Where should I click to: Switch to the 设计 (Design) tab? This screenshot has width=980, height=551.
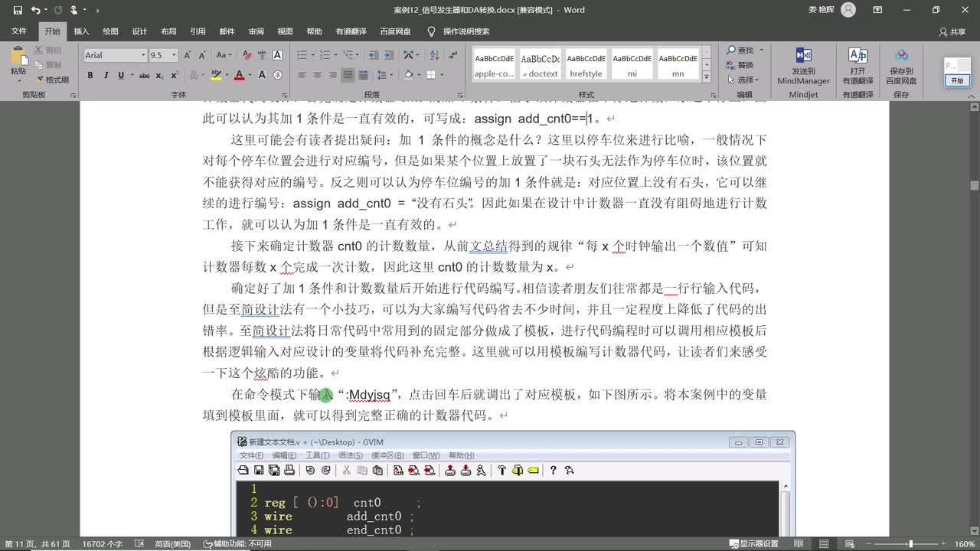(139, 31)
